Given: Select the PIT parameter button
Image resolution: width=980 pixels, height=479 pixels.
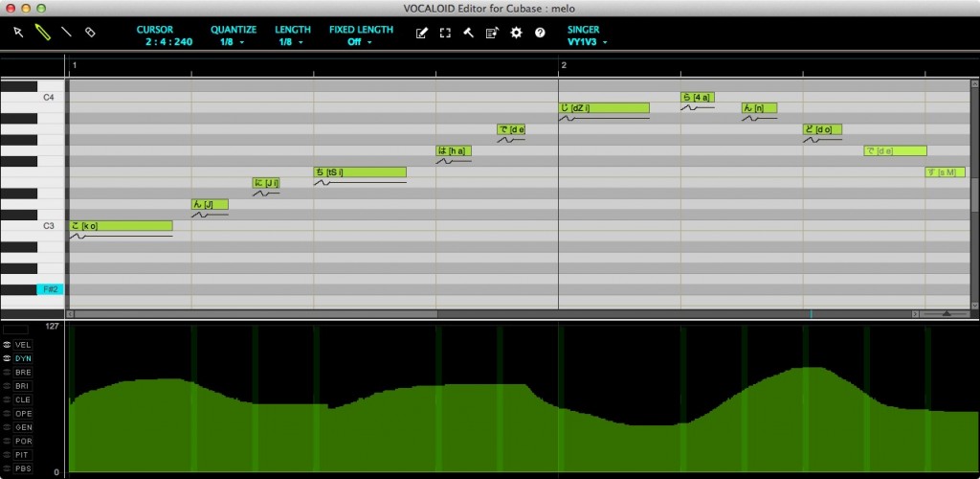Looking at the screenshot, I should 23,455.
